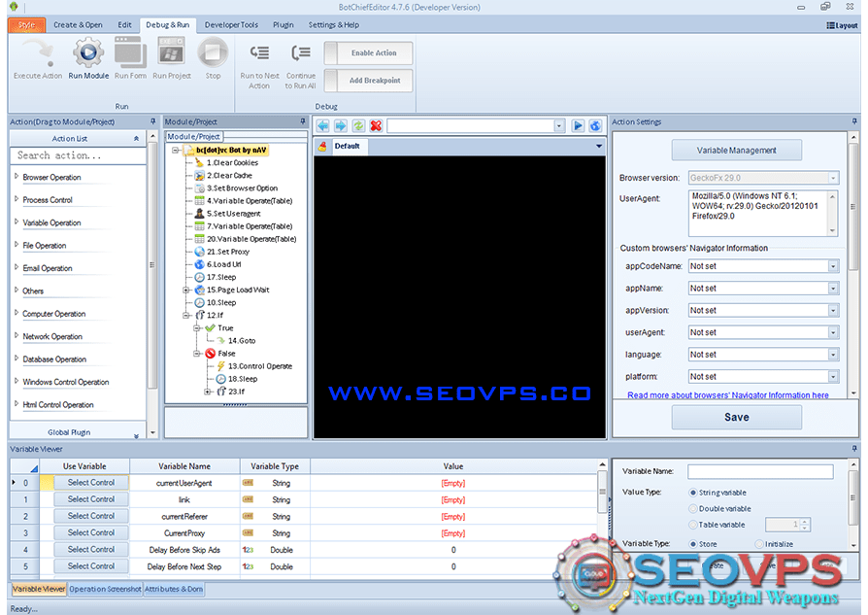868x615 pixels.
Task: Expand Browser Operation action category
Action: pyautogui.click(x=17, y=176)
